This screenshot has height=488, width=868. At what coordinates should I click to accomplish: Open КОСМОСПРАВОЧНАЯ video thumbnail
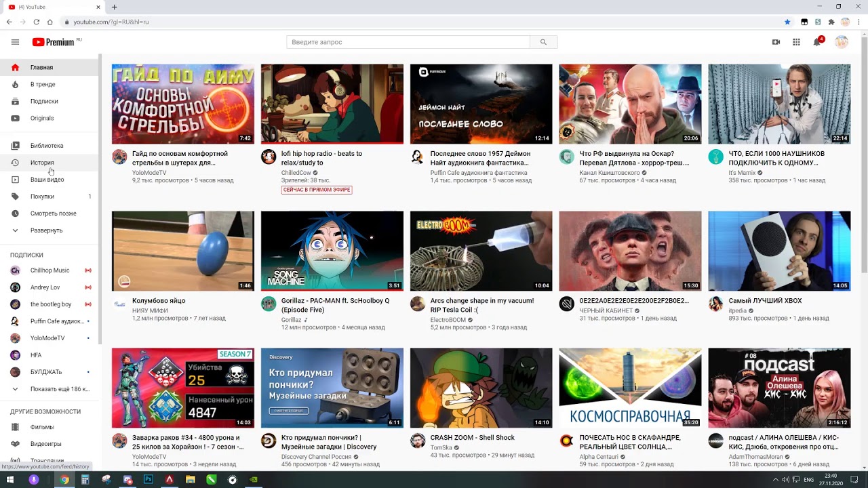pos(631,388)
